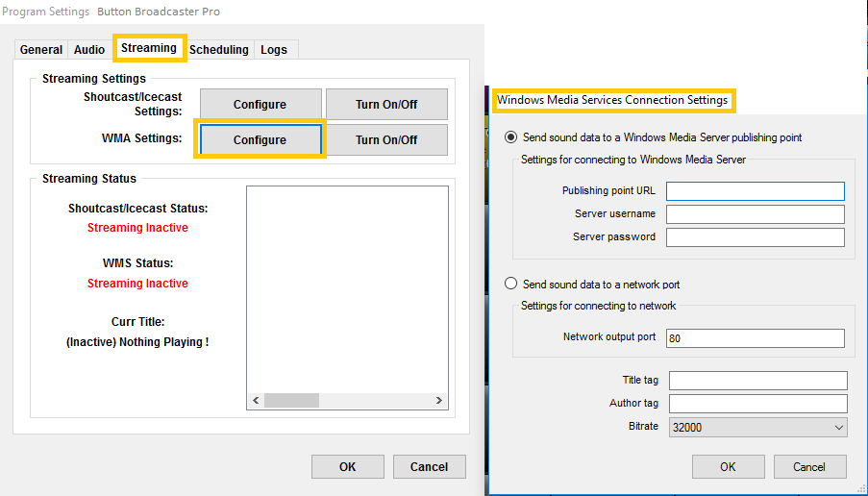Screen dimensions: 868x496
Task: Turn On/Off WMA streaming
Action: coord(386,139)
